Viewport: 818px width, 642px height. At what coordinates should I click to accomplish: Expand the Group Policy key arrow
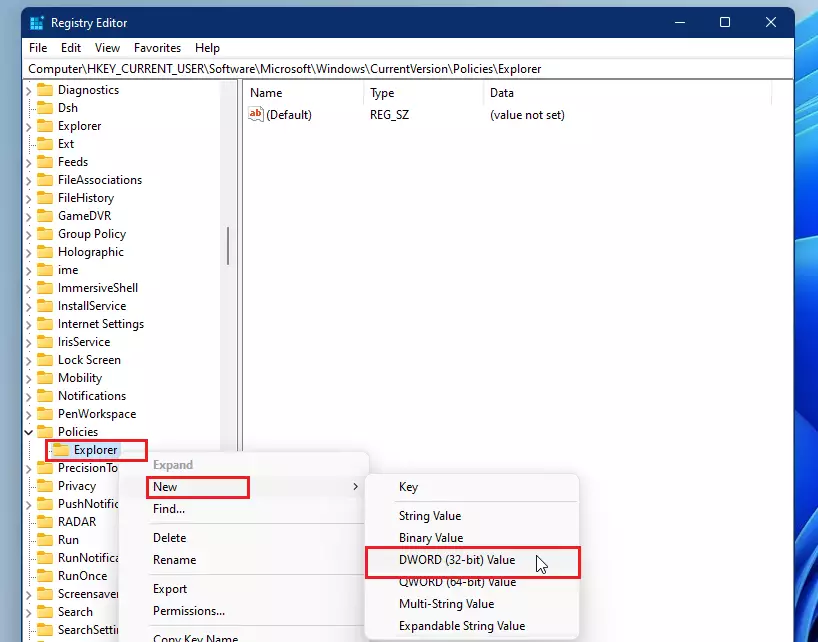29,235
